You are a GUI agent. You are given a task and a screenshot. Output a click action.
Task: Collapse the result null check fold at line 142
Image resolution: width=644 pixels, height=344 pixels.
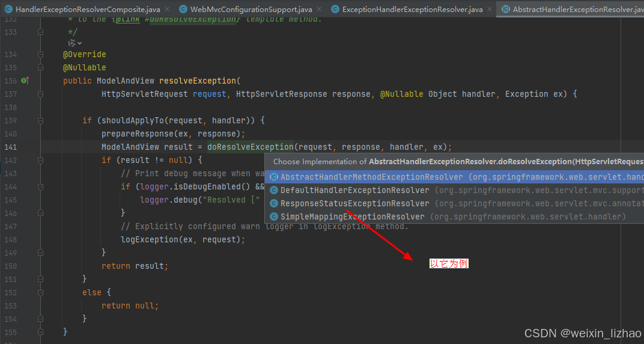pyautogui.click(x=40, y=160)
